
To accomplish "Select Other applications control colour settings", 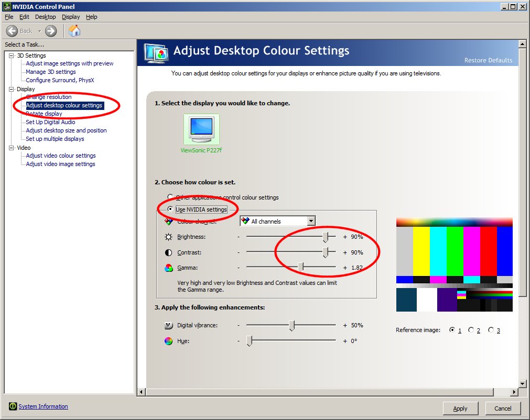I will point(170,197).
